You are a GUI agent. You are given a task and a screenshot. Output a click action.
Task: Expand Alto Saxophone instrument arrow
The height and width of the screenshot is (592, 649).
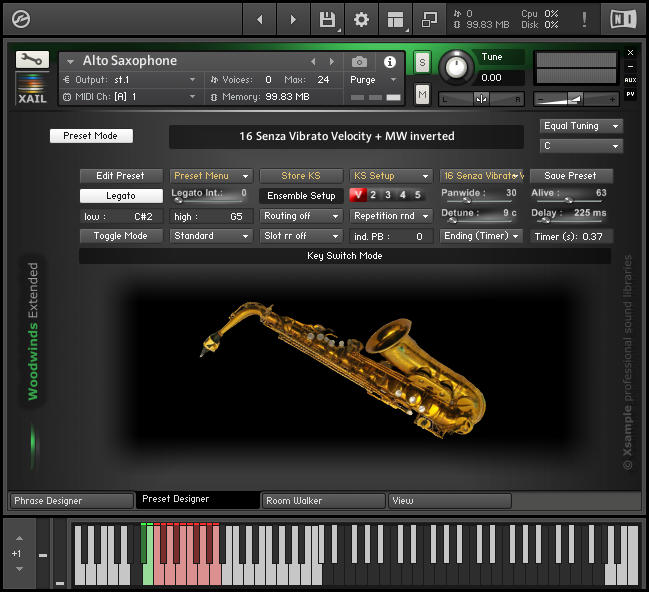click(x=70, y=62)
